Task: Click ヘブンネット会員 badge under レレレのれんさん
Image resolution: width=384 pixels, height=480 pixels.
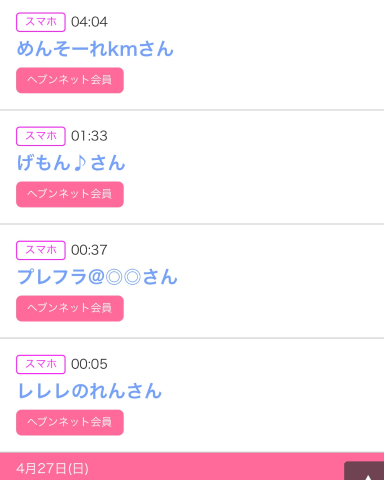Action: pyautogui.click(x=70, y=422)
